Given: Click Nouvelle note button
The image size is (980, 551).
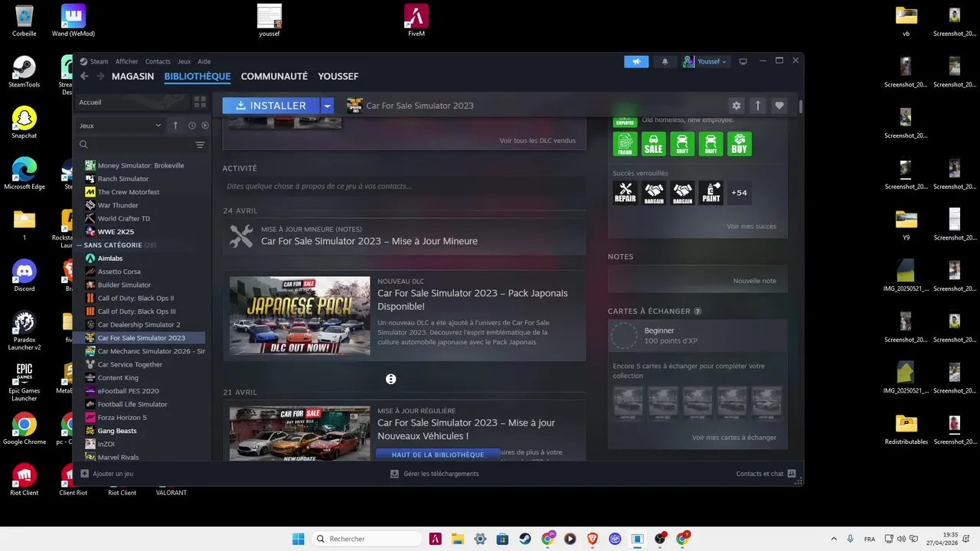Looking at the screenshot, I should pyautogui.click(x=754, y=281).
